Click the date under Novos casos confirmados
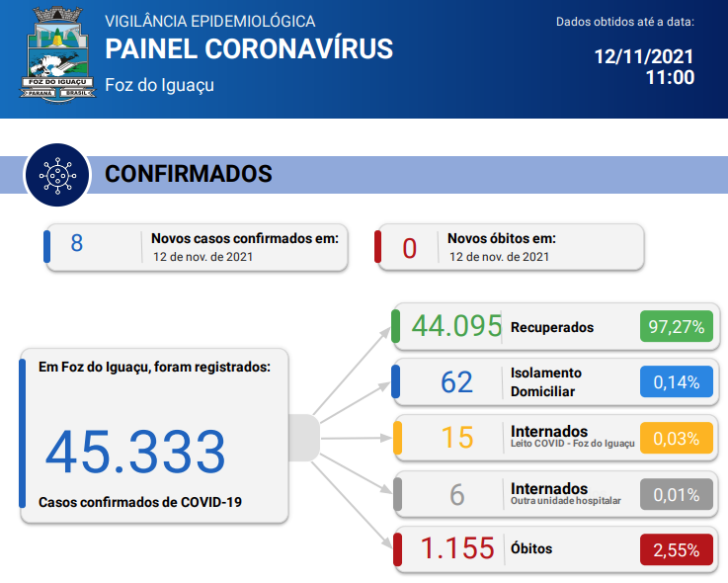Viewport: 728px width, 583px height. point(202,257)
